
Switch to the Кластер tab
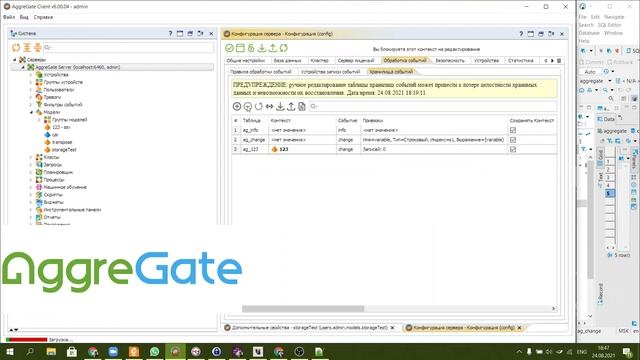click(x=320, y=60)
